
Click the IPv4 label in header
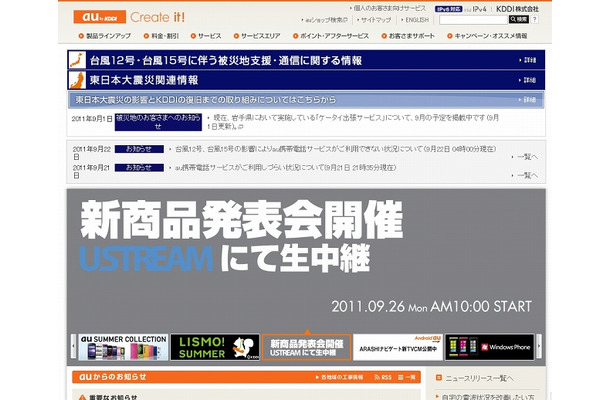click(x=479, y=9)
